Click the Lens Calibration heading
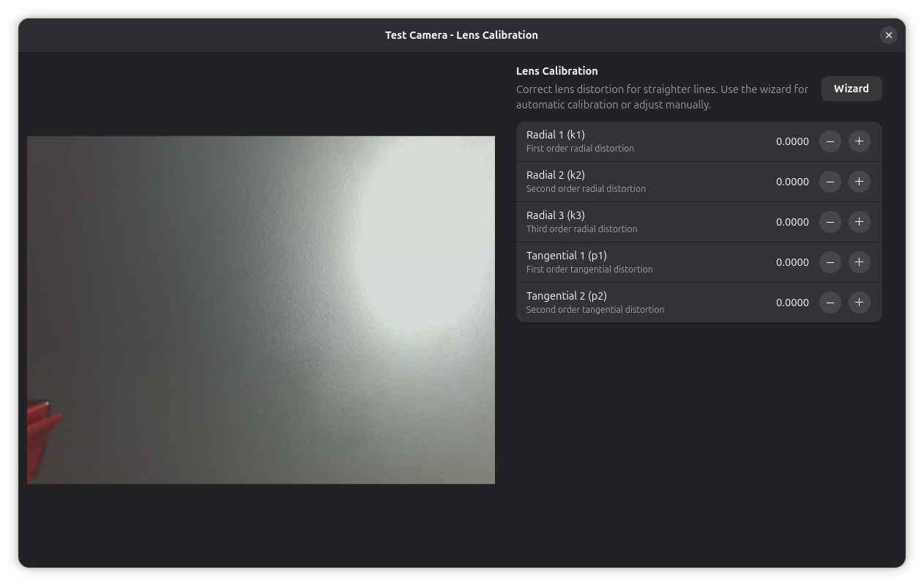 pyautogui.click(x=557, y=71)
